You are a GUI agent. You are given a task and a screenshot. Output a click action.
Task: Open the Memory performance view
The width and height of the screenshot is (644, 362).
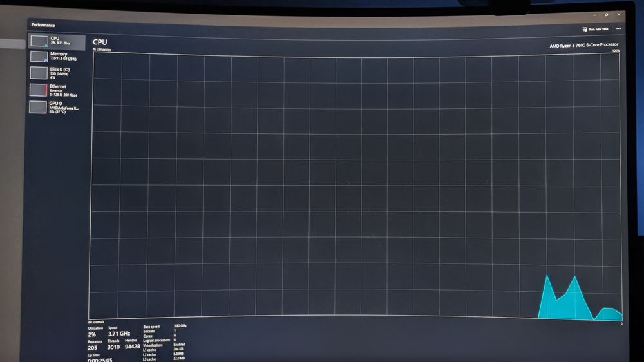pyautogui.click(x=57, y=57)
